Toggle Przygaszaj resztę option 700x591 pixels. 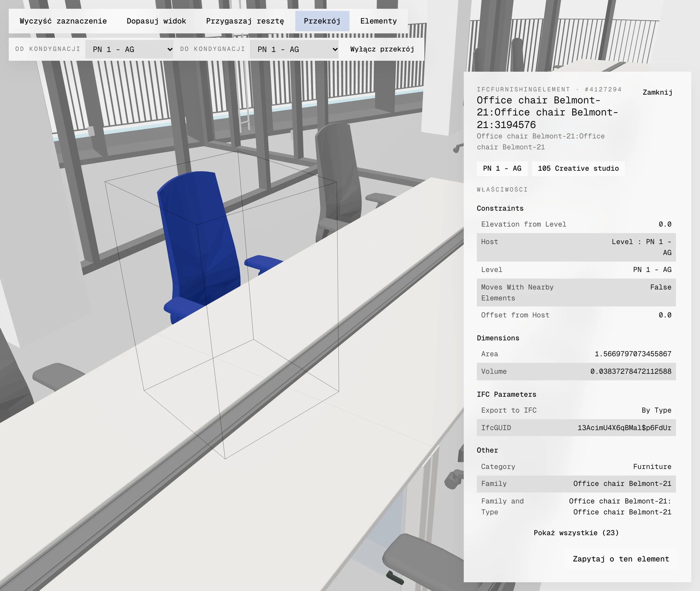(245, 21)
